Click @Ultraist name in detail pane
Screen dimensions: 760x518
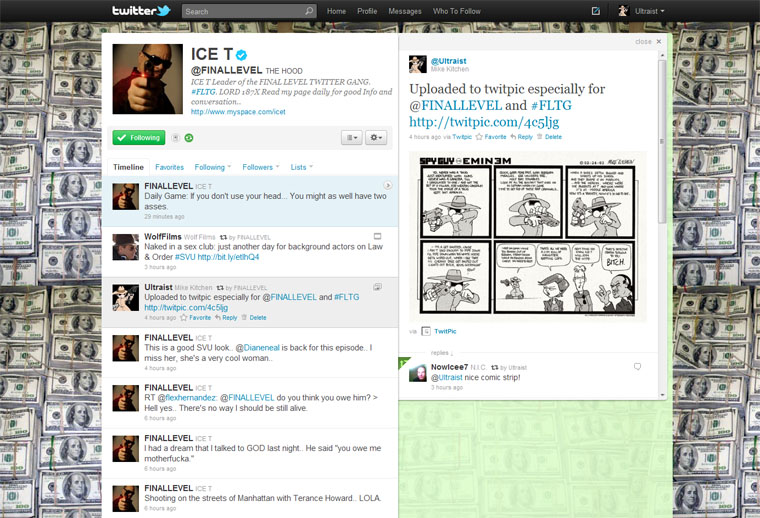tap(448, 61)
